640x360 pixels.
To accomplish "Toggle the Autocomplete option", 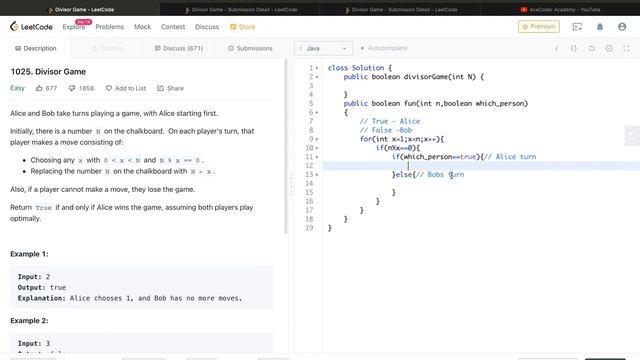I will click(x=384, y=48).
